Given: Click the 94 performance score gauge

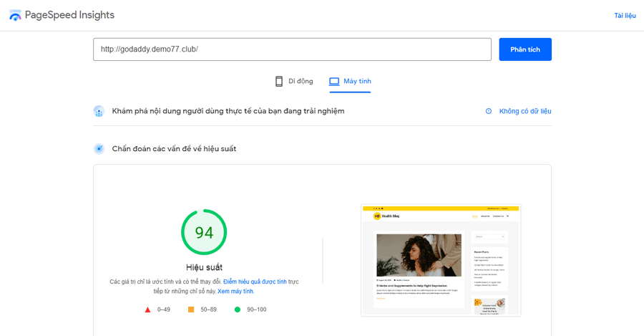Looking at the screenshot, I should [204, 232].
